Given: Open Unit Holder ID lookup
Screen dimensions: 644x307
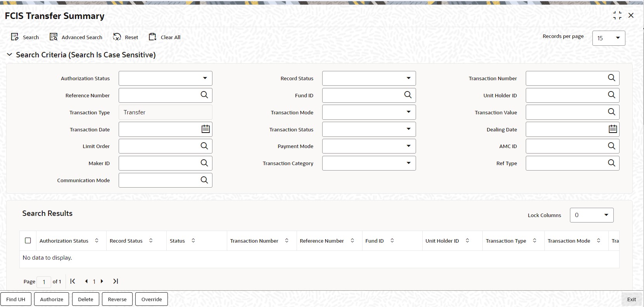Looking at the screenshot, I should pos(611,95).
